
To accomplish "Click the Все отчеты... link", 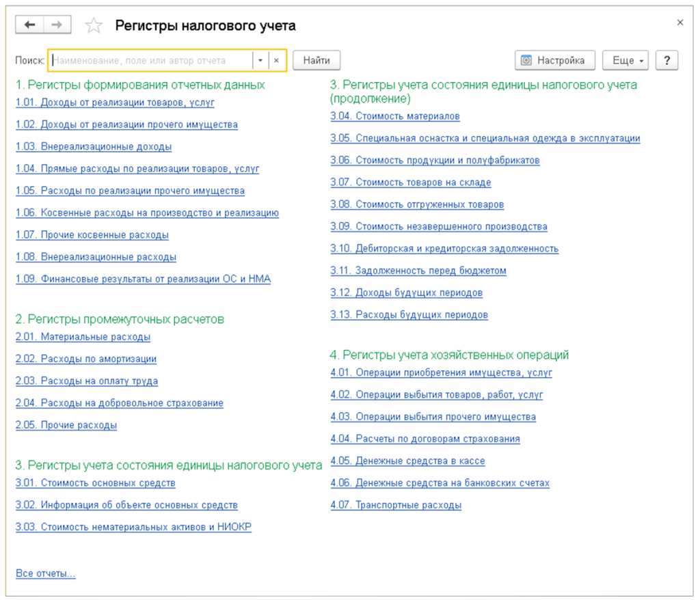I will [x=45, y=573].
